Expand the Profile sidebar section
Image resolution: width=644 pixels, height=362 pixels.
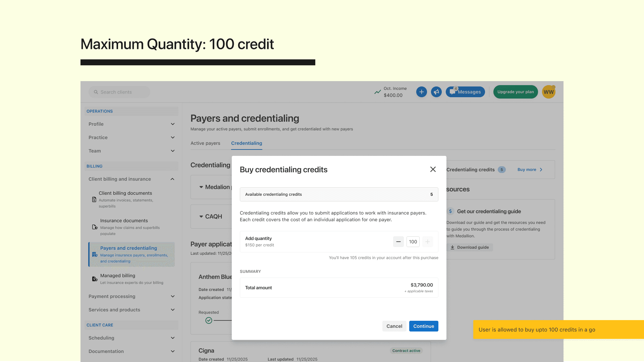coord(131,124)
